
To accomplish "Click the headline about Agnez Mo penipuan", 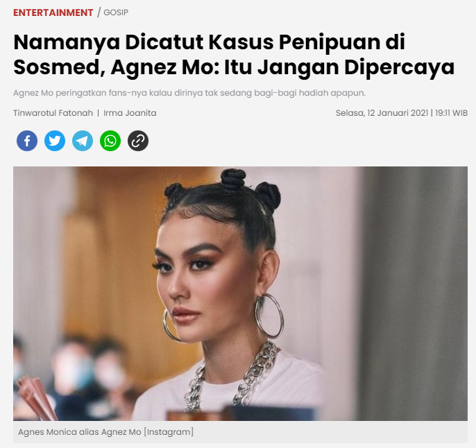I will pyautogui.click(x=234, y=55).
